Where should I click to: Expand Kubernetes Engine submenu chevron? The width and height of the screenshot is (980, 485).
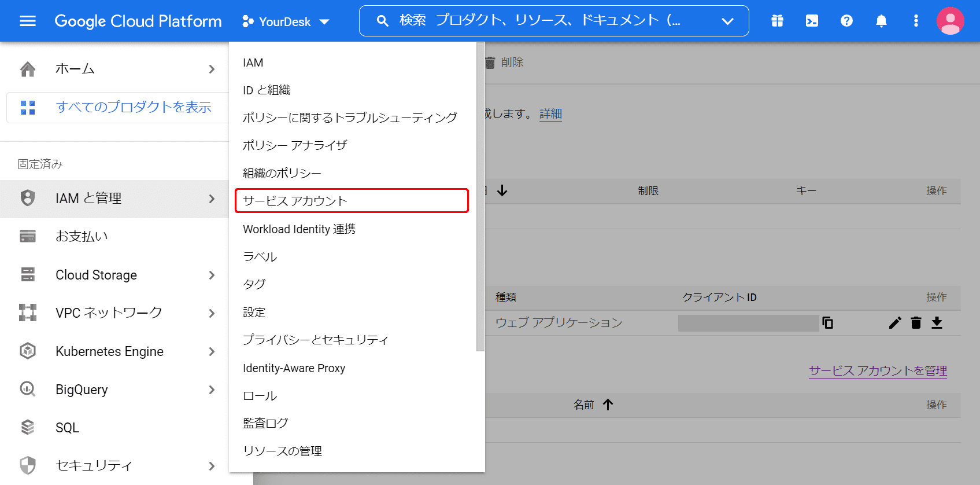coord(212,351)
